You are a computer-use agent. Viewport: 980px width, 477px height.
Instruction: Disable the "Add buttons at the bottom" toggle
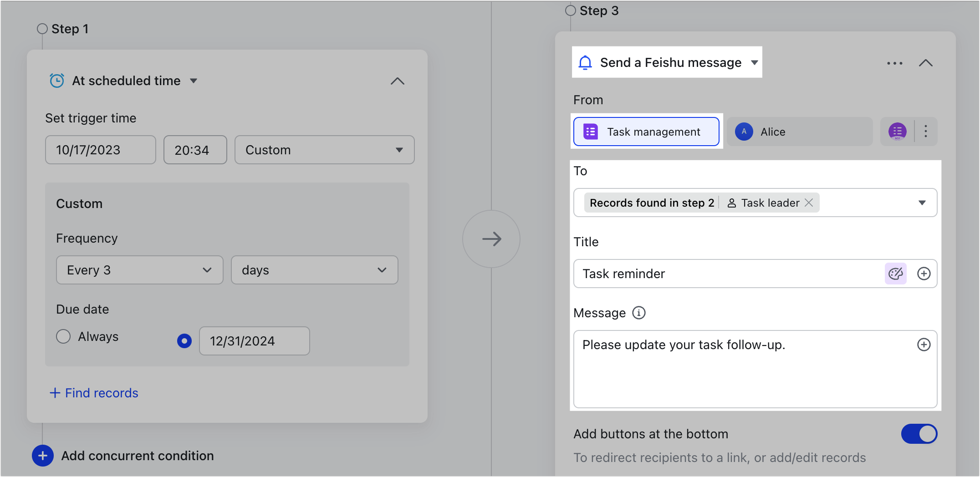pos(919,434)
